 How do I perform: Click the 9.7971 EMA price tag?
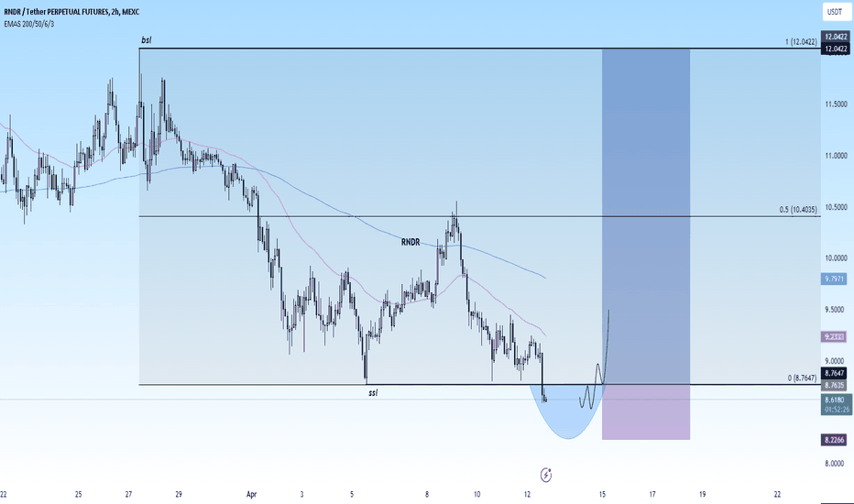[834, 279]
